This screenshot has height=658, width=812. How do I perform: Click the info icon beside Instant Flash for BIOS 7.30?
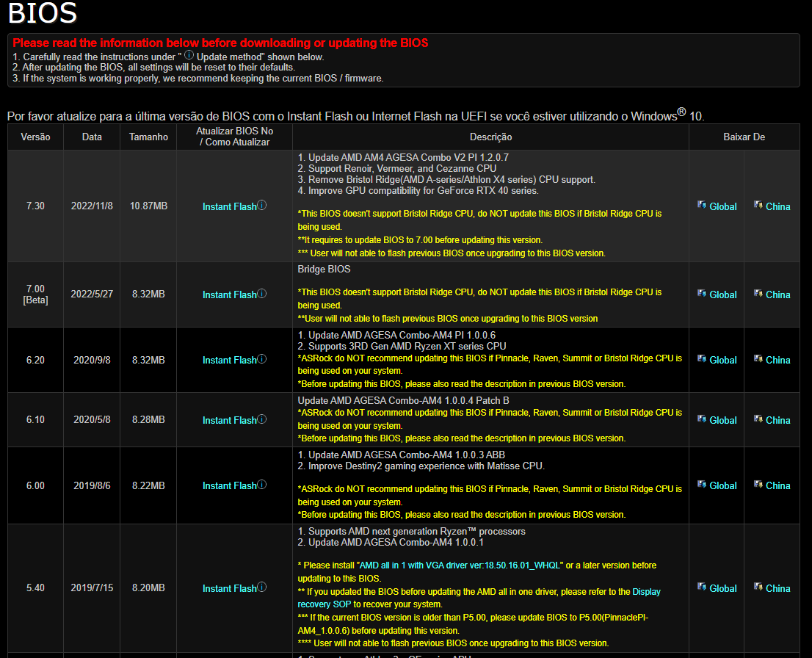(x=262, y=205)
